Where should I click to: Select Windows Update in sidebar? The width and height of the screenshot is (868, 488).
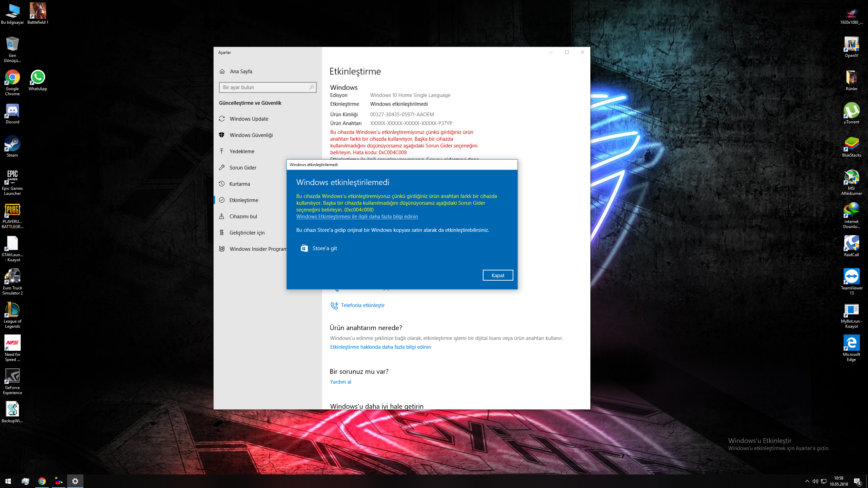tap(249, 119)
